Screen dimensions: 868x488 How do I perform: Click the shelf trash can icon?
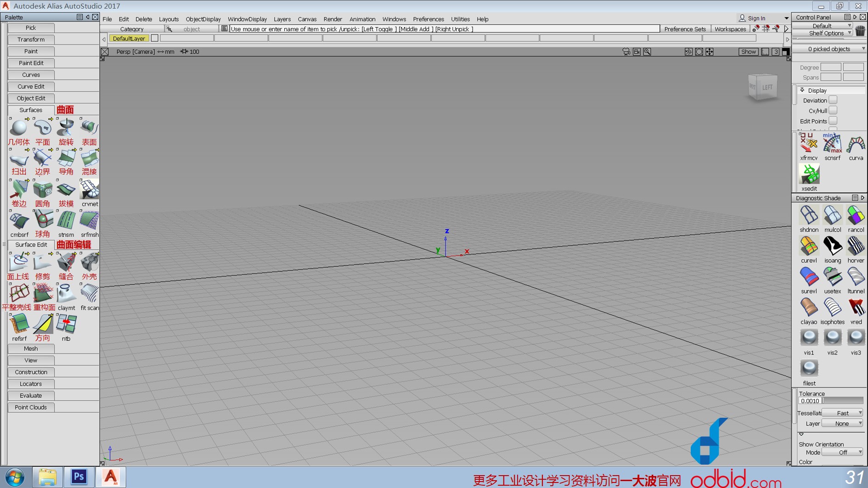pos(860,30)
